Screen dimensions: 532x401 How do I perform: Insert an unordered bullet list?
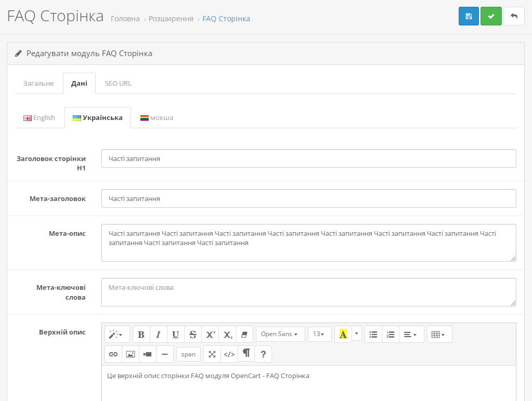point(373,335)
